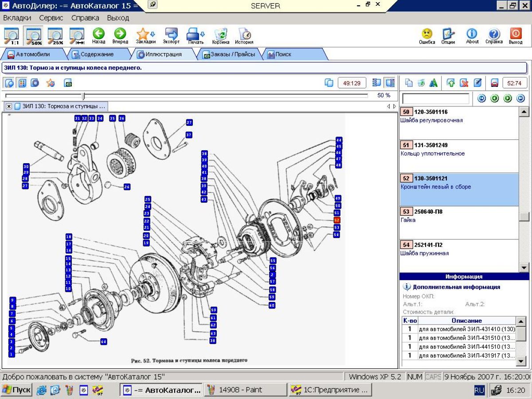
Task: Click the copy icon in parts toolbar
Action: click(409, 83)
